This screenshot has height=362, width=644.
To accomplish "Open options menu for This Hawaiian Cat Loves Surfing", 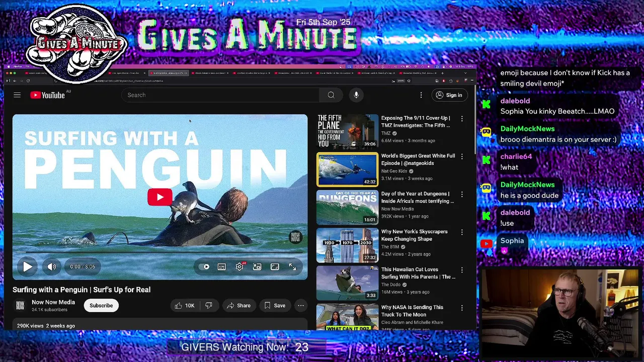I will 462,270.
